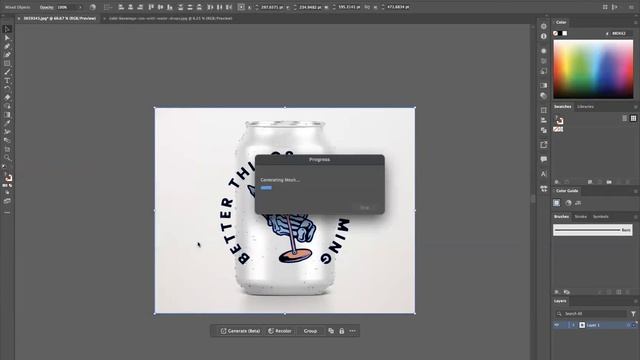The image size is (640, 360).
Task: Switch Swatches panel to list view
Action: click(x=624, y=118)
